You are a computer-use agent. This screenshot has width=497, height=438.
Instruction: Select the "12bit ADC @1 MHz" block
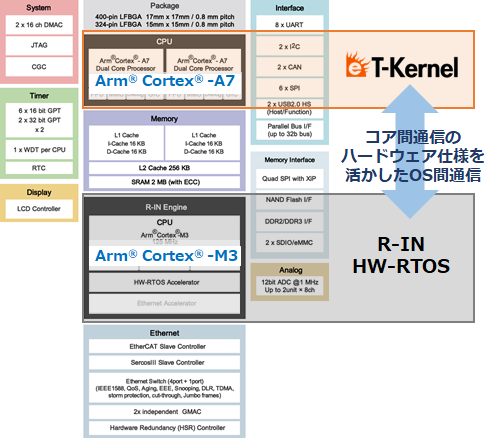click(x=290, y=286)
